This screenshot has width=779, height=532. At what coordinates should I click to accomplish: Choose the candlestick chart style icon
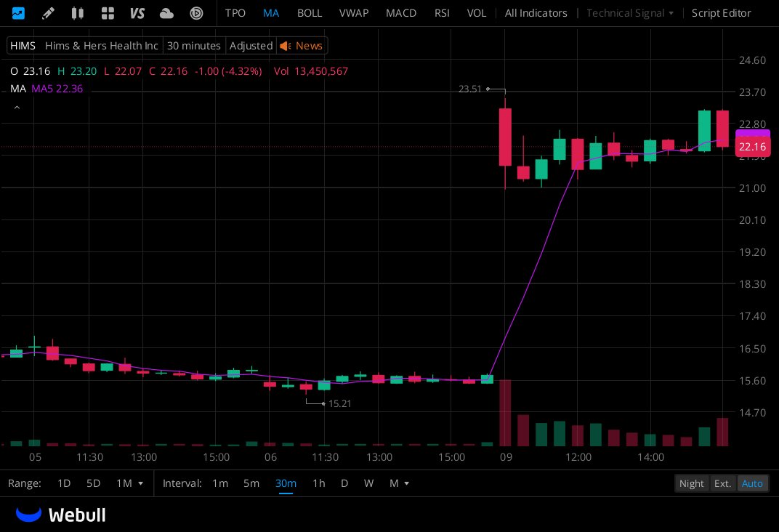(x=78, y=13)
